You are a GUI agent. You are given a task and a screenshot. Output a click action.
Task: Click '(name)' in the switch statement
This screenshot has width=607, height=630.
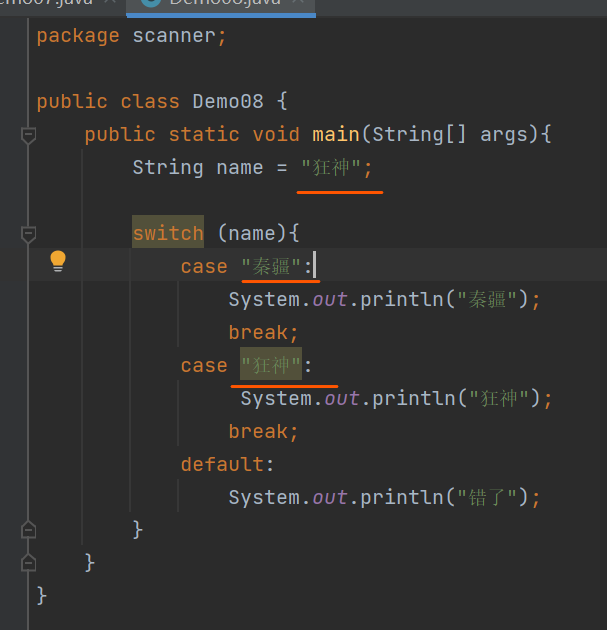[x=252, y=233]
